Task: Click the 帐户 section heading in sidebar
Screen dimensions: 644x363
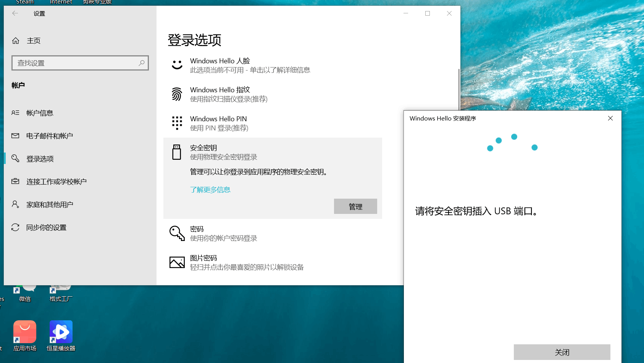Action: tap(18, 85)
